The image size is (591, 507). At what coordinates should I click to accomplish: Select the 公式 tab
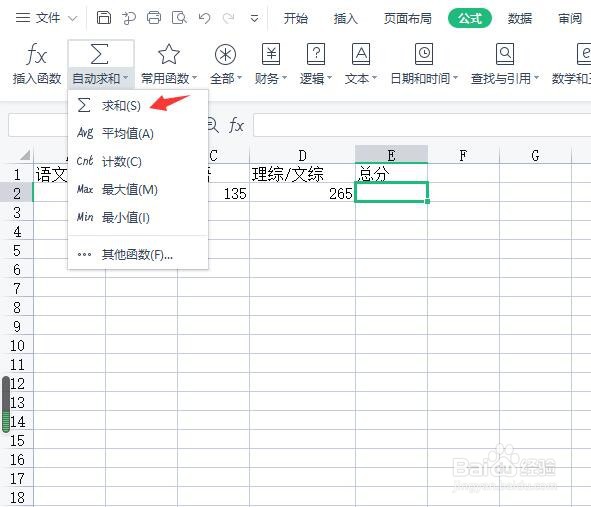point(470,18)
